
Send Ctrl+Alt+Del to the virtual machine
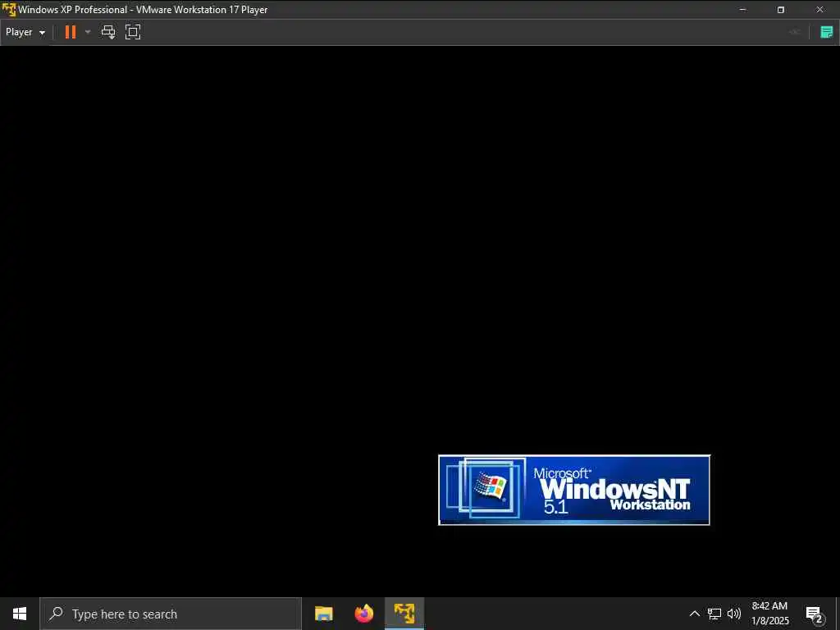[x=108, y=32]
